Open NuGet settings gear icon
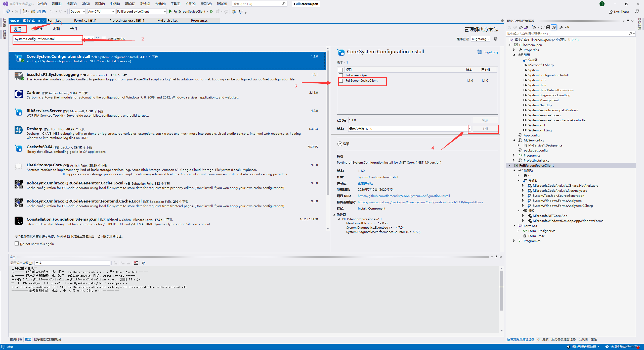This screenshot has width=644, height=350. coord(495,39)
